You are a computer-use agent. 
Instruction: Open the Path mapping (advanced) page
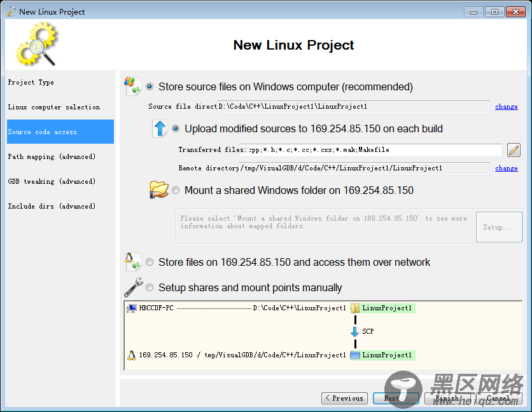(60, 156)
